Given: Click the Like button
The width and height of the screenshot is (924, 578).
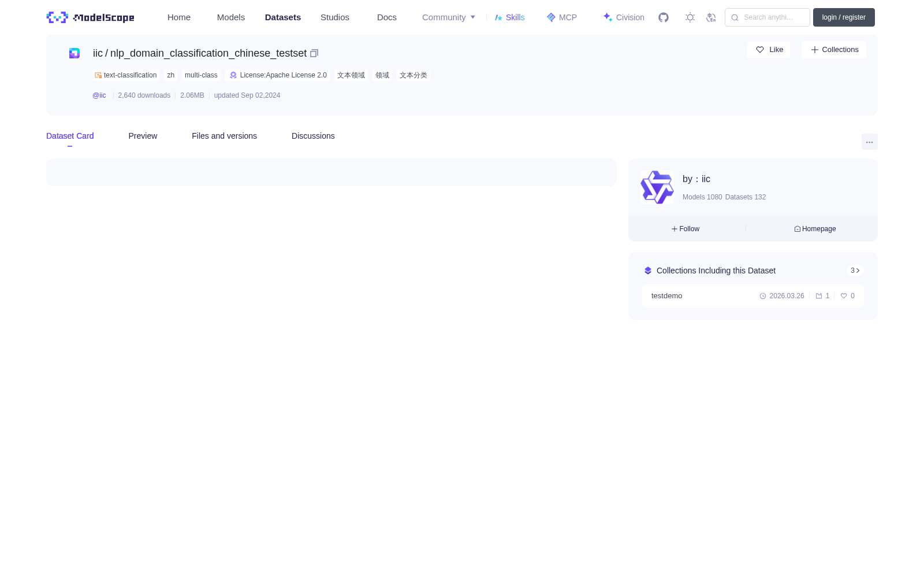Looking at the screenshot, I should click(x=769, y=50).
